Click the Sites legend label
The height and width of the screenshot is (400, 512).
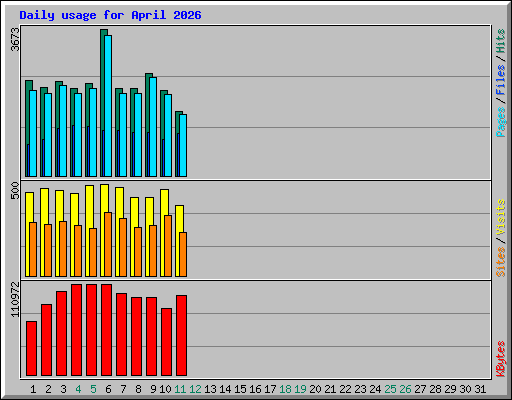click(x=501, y=262)
